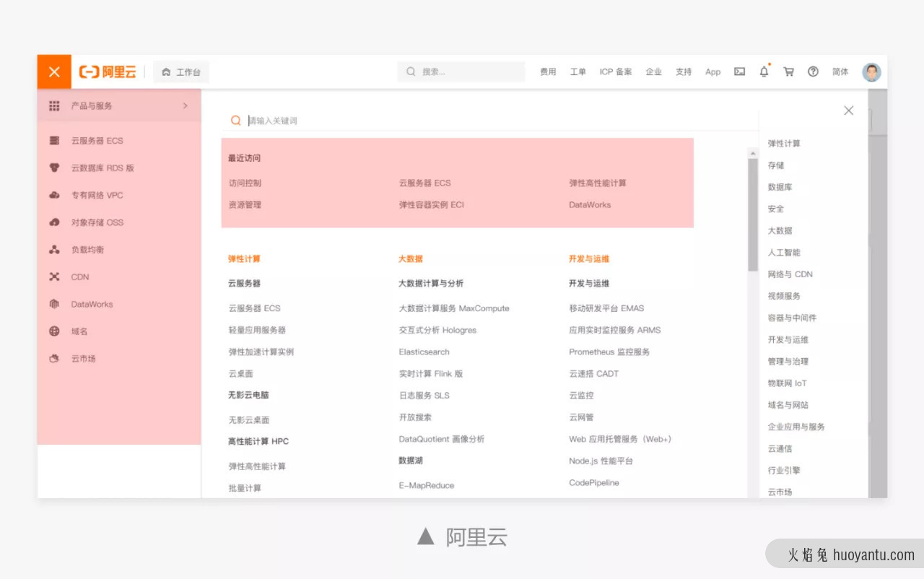Jump to 数据库 category
This screenshot has height=579, width=924.
point(780,187)
